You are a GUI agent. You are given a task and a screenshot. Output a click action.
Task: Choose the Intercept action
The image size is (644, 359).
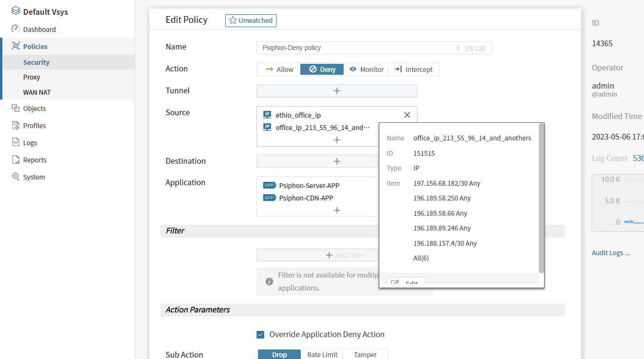[414, 70]
